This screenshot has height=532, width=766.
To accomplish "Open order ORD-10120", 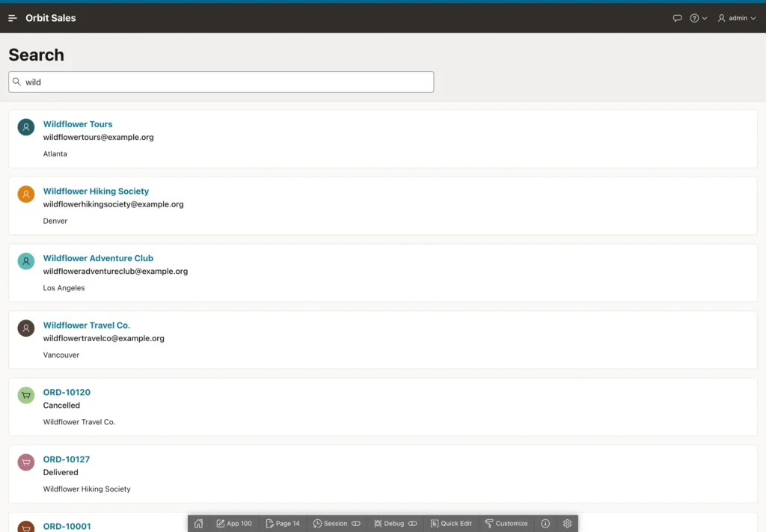I will 67,392.
